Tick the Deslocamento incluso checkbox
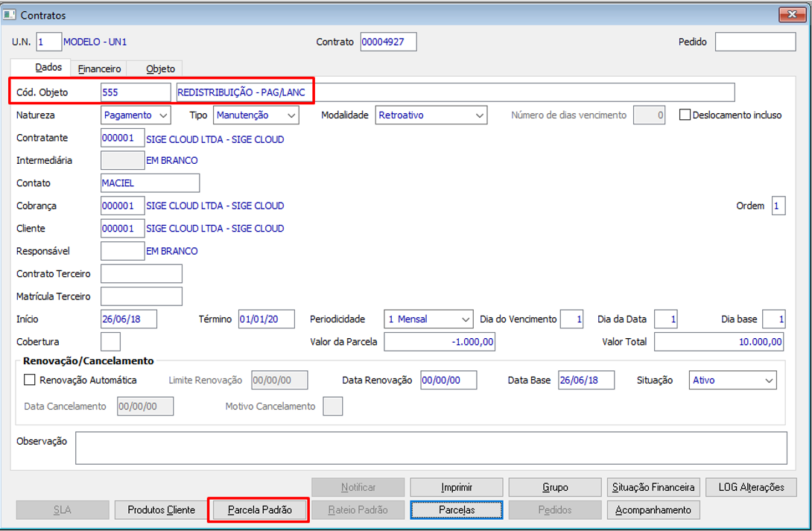 685,115
